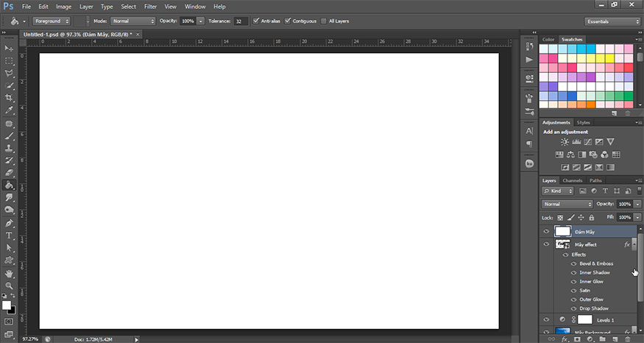Select the Crop tool
This screenshot has height=343, width=644.
pos(9,98)
